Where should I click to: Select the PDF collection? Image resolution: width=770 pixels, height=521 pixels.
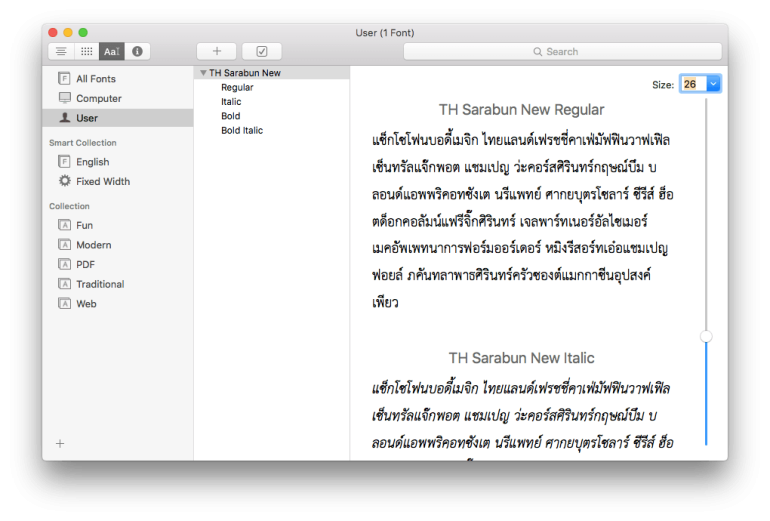click(86, 265)
